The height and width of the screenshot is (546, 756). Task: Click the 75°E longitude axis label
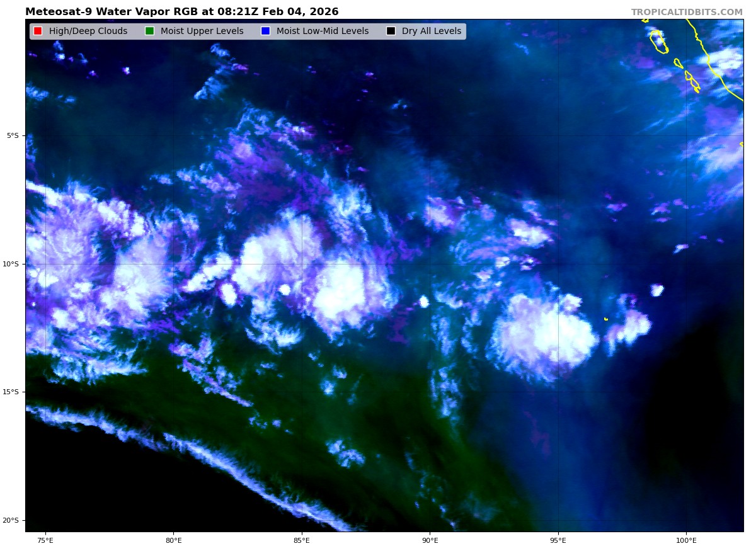[45, 540]
